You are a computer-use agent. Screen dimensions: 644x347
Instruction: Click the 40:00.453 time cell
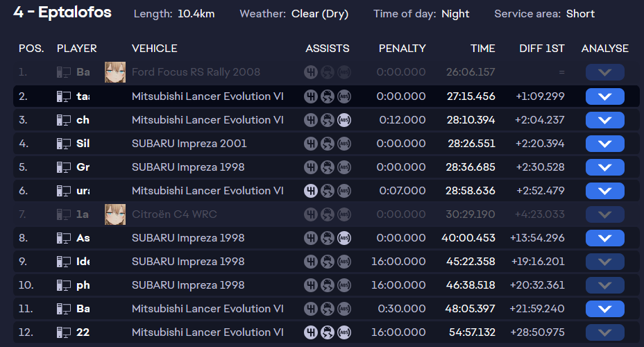(x=468, y=238)
